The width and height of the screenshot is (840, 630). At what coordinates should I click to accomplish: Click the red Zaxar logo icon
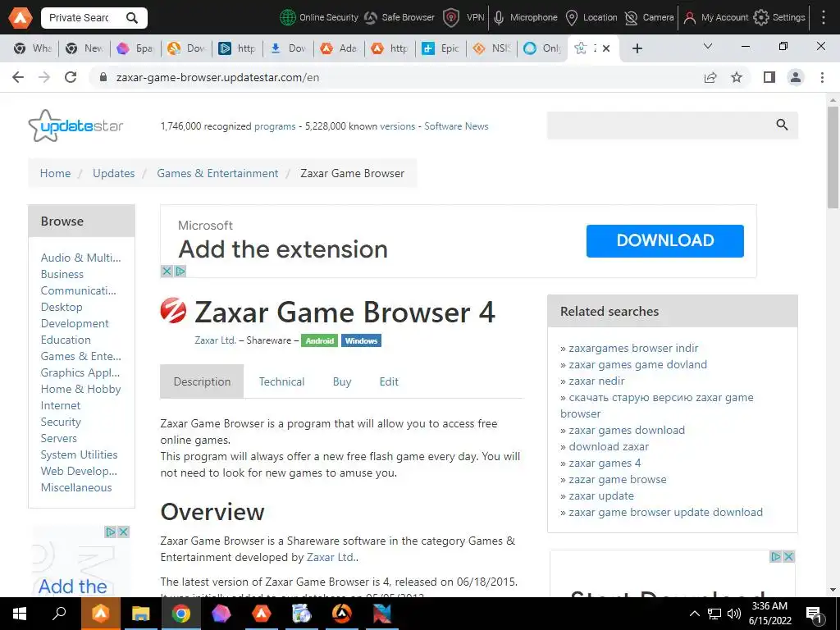click(x=174, y=311)
